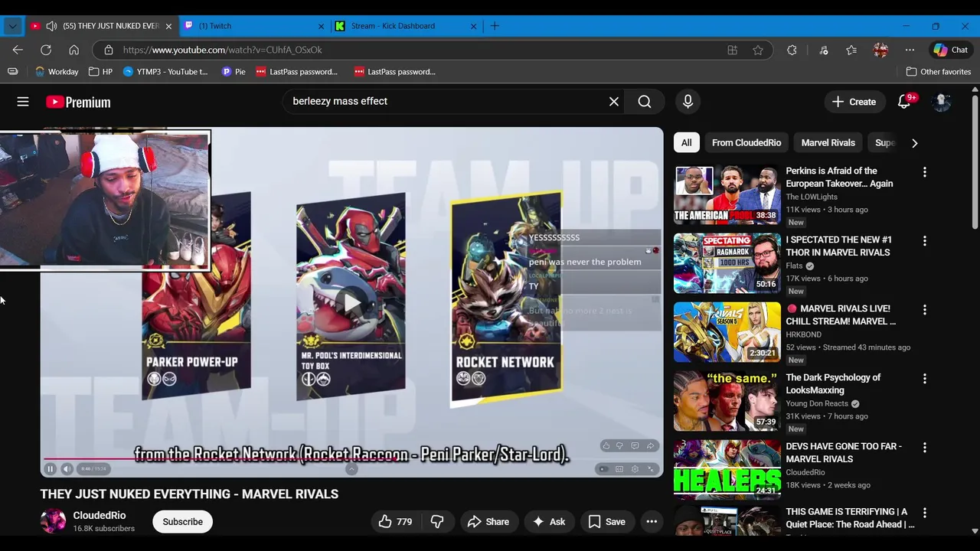Select the From CloudedRio chip
Screen dimensions: 980x551
point(746,142)
